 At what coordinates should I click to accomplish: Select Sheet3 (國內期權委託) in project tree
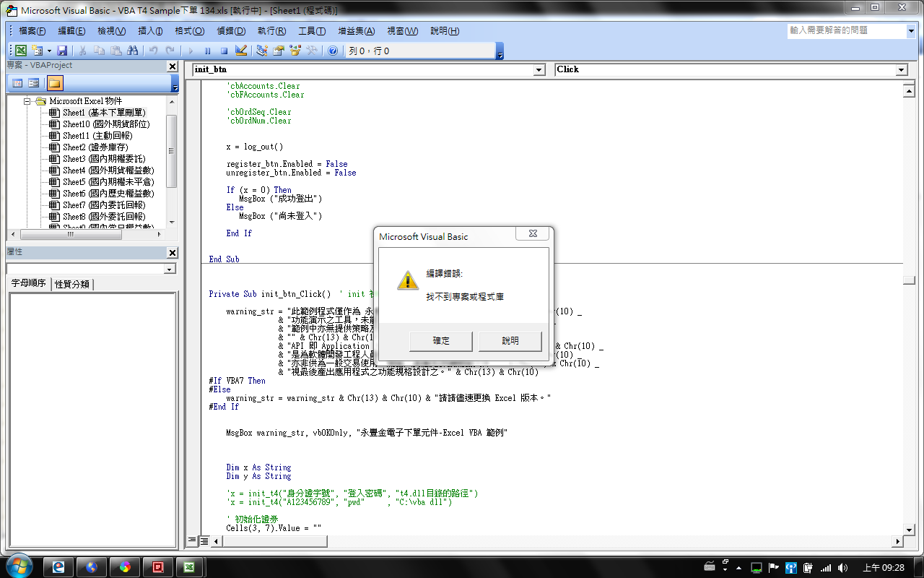[x=104, y=159]
